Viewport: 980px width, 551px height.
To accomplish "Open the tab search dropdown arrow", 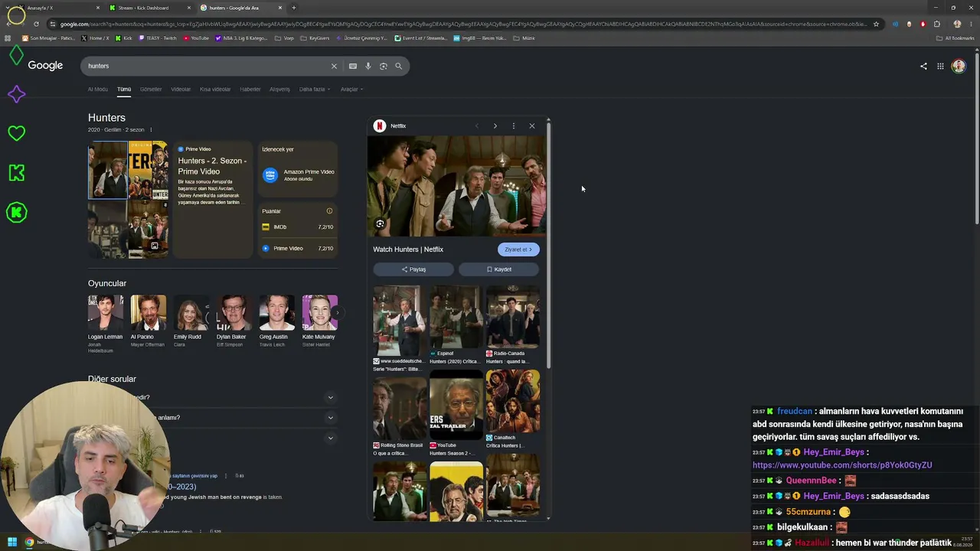I will [8, 8].
